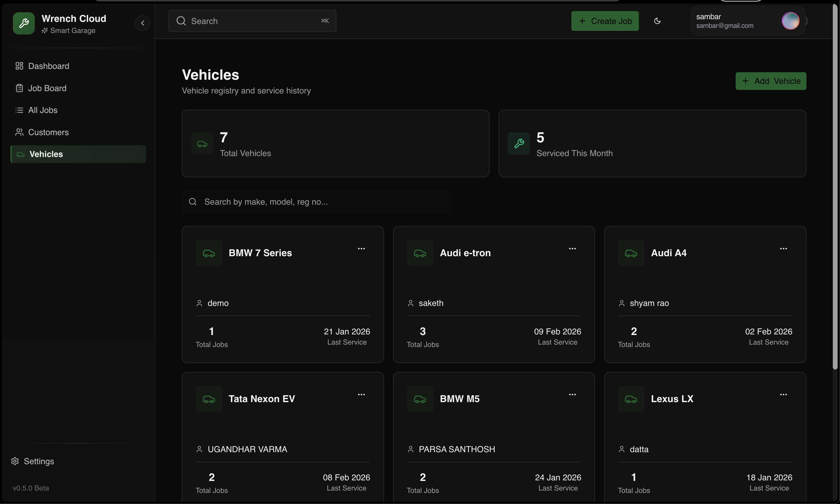Screen dimensions: 840x504
Task: Click the person icon beside datta
Action: [x=621, y=449]
